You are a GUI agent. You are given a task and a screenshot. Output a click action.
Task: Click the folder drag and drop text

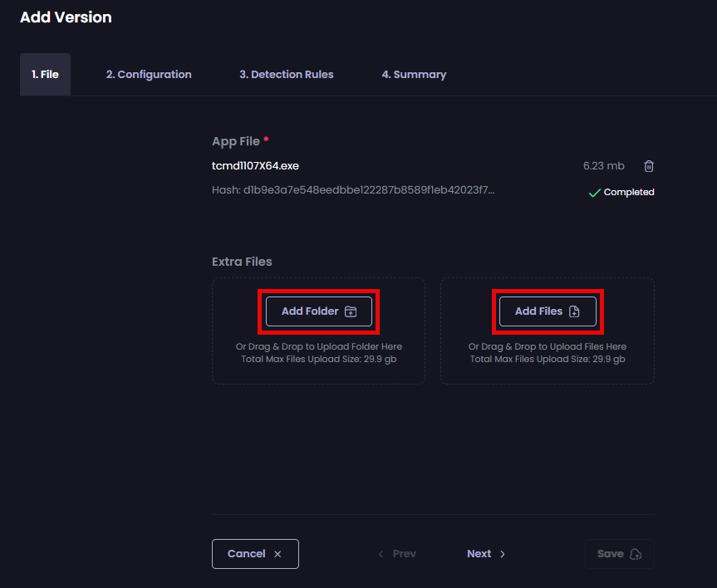click(318, 347)
